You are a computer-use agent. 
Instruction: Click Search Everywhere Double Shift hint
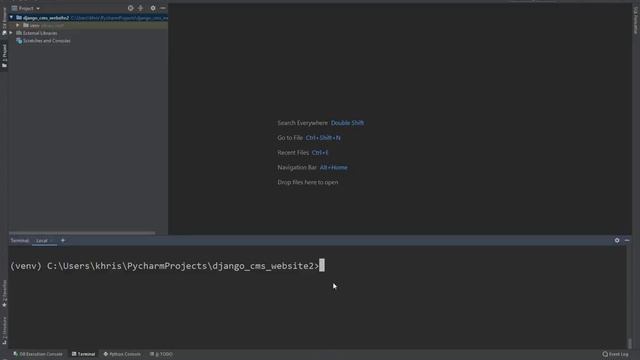point(321,123)
